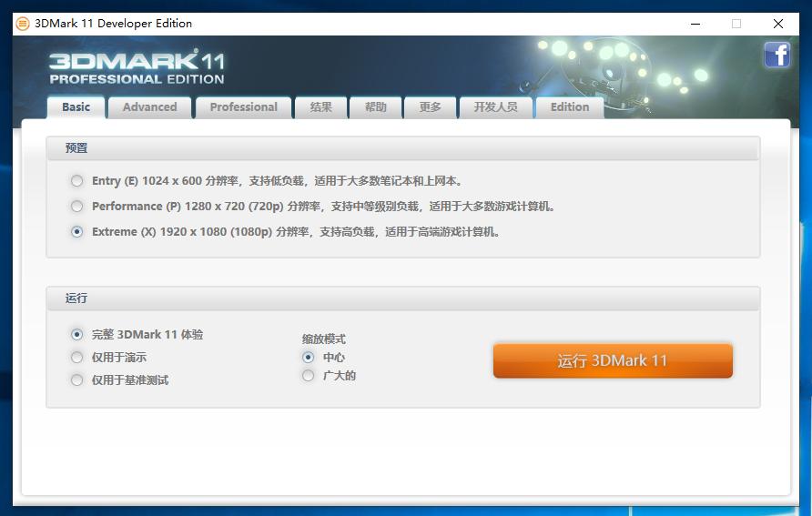Click the 运行 section header
The image size is (812, 516).
tap(403, 298)
